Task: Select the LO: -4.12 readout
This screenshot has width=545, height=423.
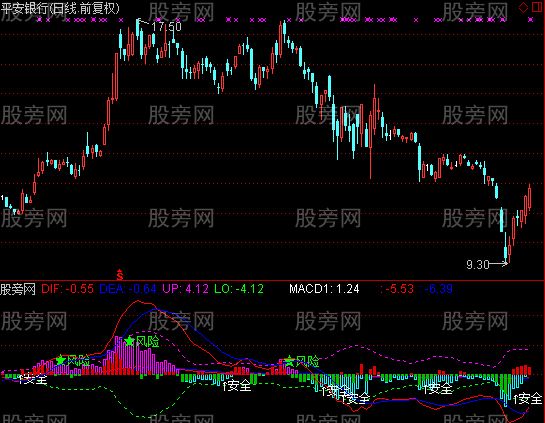Action: pos(239,289)
